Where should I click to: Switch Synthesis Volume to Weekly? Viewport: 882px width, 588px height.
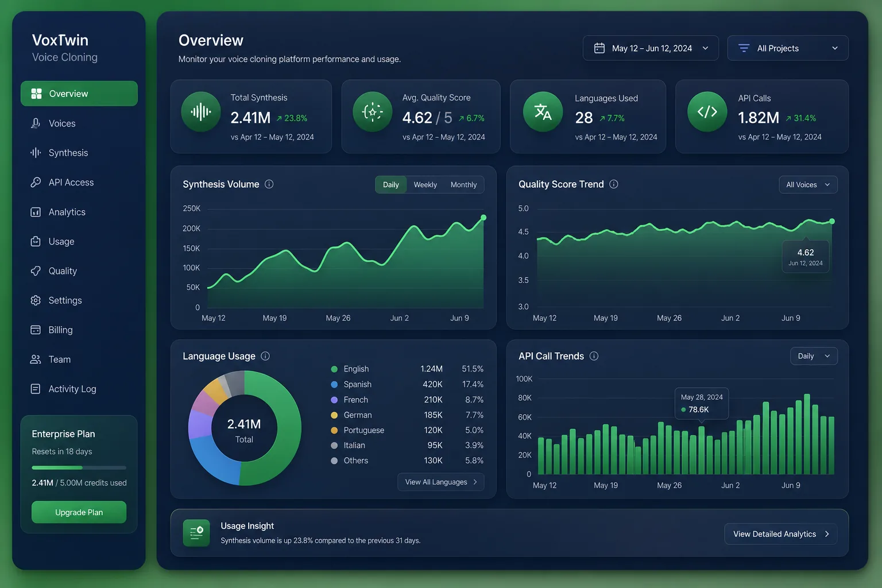[x=425, y=184]
